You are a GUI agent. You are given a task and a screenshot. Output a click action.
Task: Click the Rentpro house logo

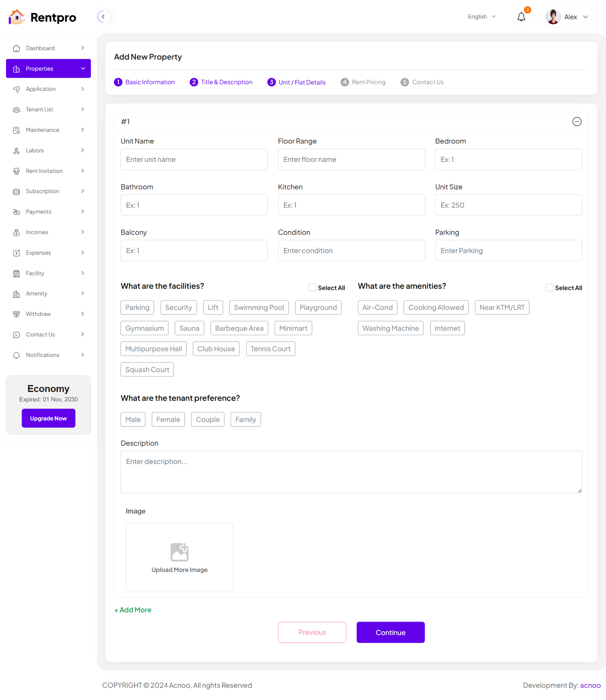17,17
